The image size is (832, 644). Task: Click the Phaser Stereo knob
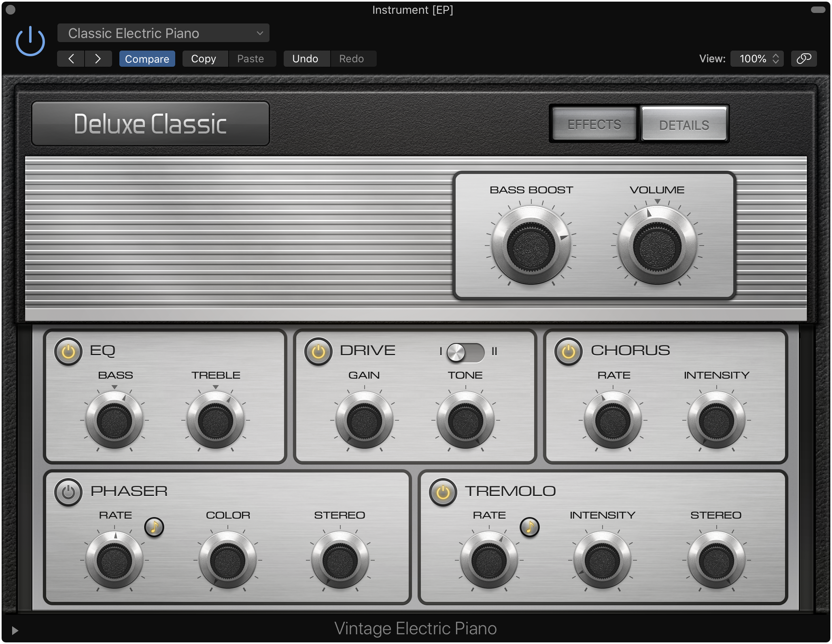pyautogui.click(x=340, y=561)
